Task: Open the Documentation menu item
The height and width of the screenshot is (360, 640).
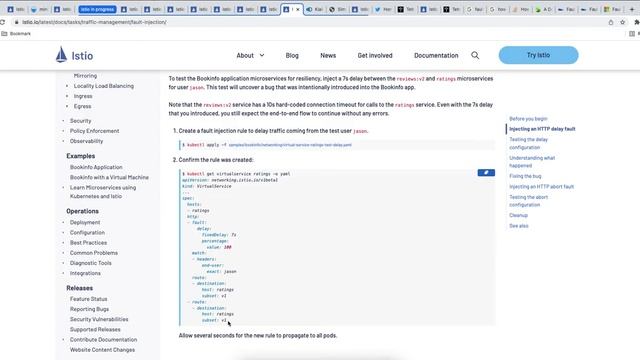Action: (x=436, y=56)
